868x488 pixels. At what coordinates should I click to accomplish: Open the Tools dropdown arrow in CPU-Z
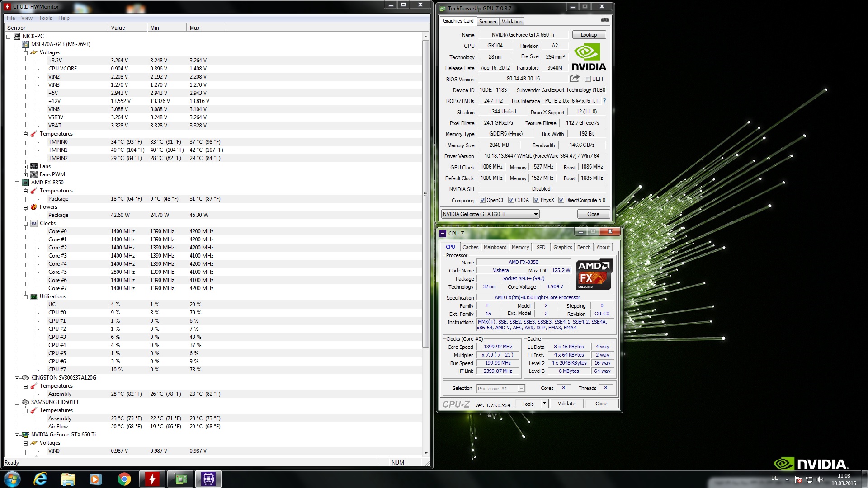tap(544, 404)
